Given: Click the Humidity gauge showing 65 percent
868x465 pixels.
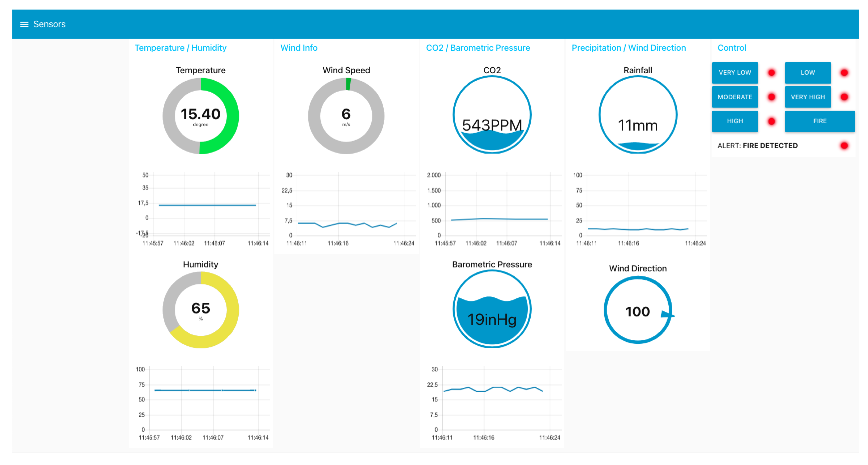Looking at the screenshot, I should (x=200, y=310).
